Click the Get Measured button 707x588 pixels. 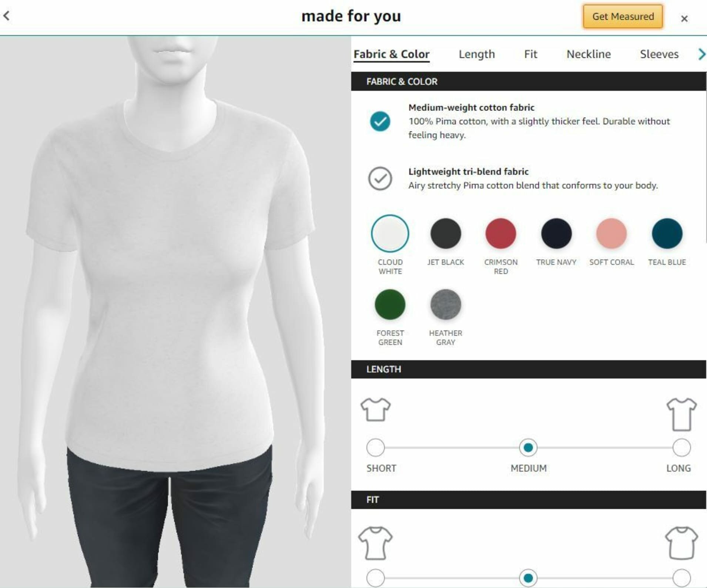pos(623,16)
